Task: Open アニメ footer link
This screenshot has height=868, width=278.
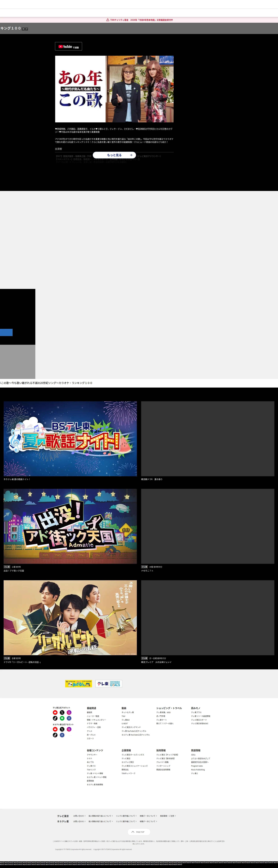Action: pyautogui.click(x=89, y=731)
